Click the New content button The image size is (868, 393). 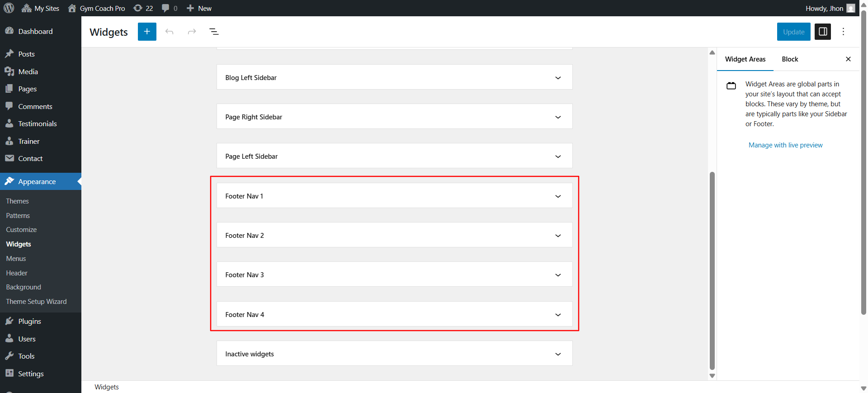click(x=199, y=8)
